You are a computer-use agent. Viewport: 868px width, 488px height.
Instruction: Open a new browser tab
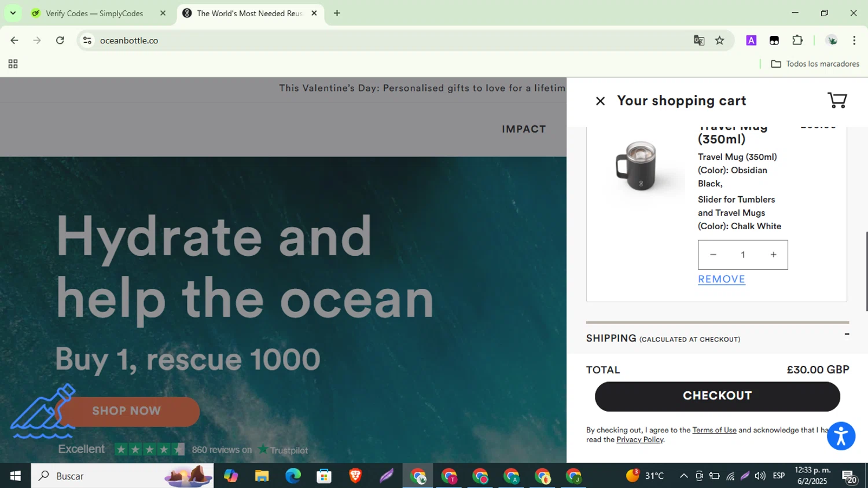click(337, 13)
